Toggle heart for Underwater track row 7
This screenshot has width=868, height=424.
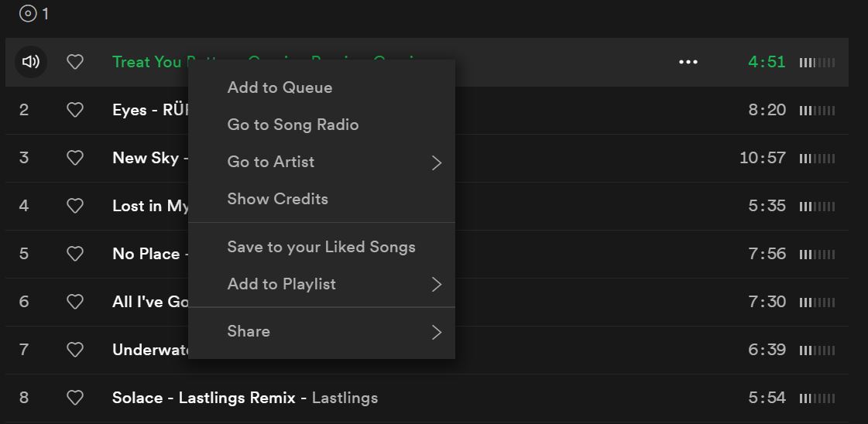point(75,350)
